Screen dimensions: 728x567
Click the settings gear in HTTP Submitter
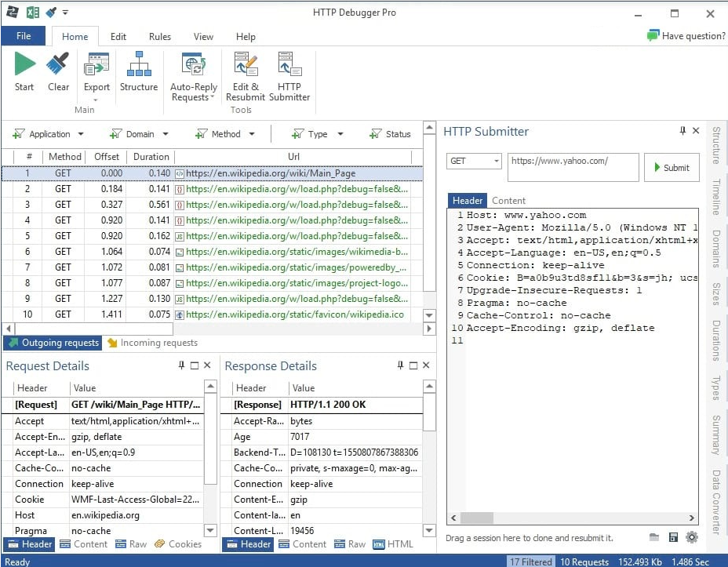[x=691, y=537]
